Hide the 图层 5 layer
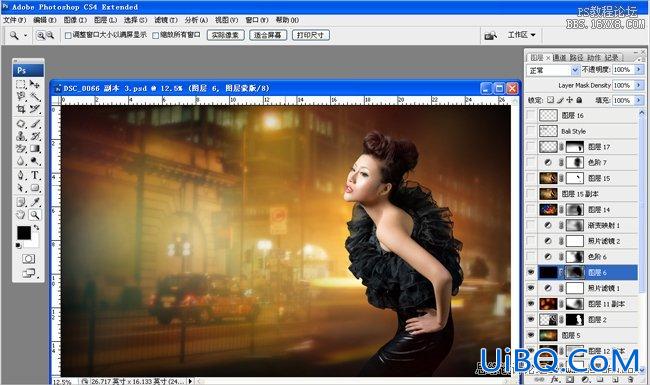650x385 pixels. (x=531, y=335)
